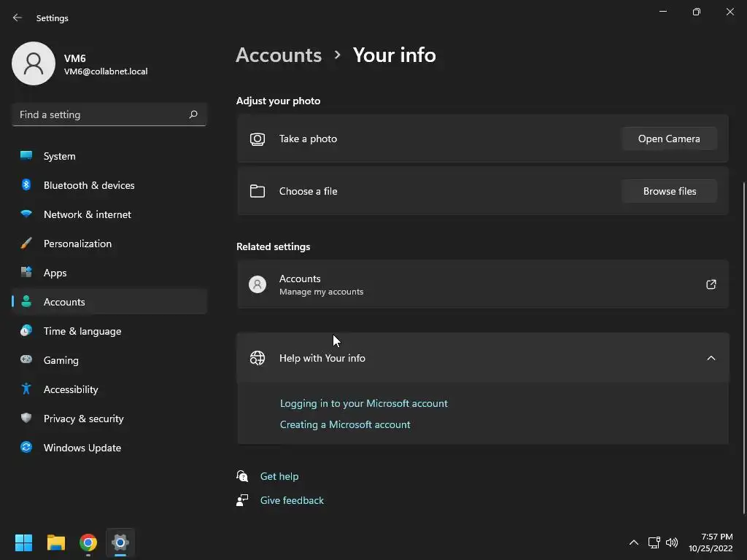Click the Give feedback link
The height and width of the screenshot is (560, 747).
[292, 500]
